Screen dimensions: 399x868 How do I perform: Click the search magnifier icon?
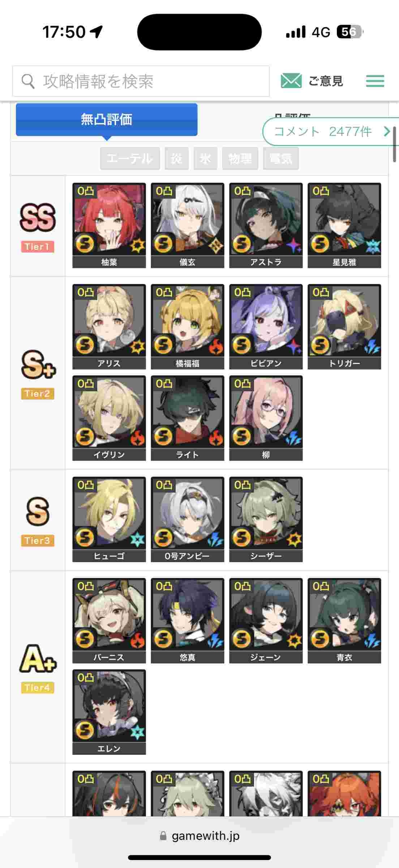click(28, 81)
